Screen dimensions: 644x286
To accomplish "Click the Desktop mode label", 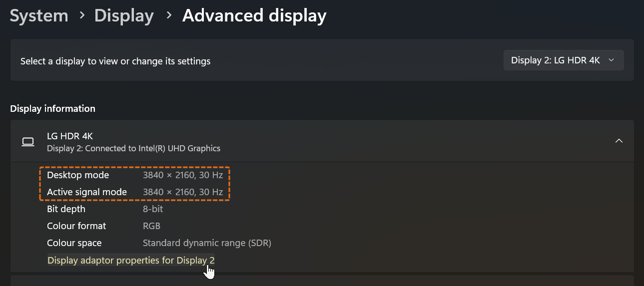I will [x=78, y=175].
